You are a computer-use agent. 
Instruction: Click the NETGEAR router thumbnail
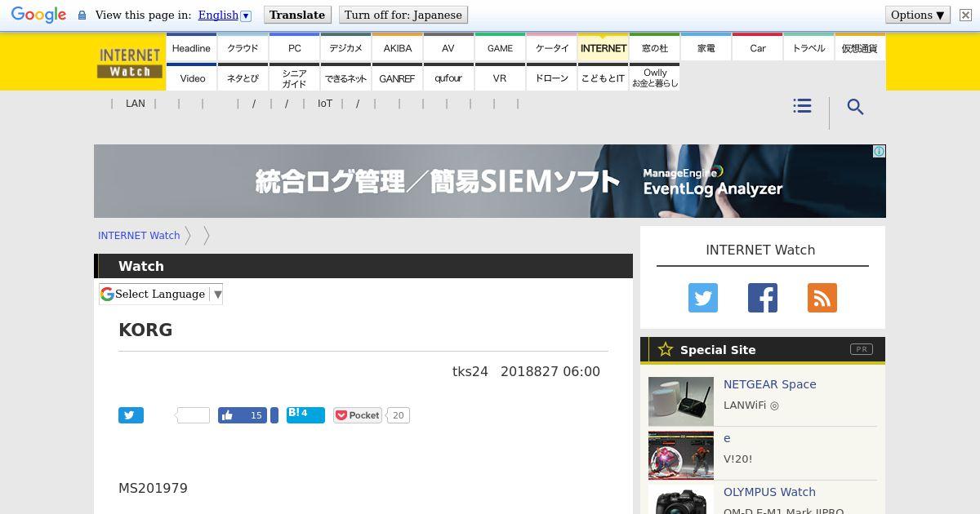(681, 401)
